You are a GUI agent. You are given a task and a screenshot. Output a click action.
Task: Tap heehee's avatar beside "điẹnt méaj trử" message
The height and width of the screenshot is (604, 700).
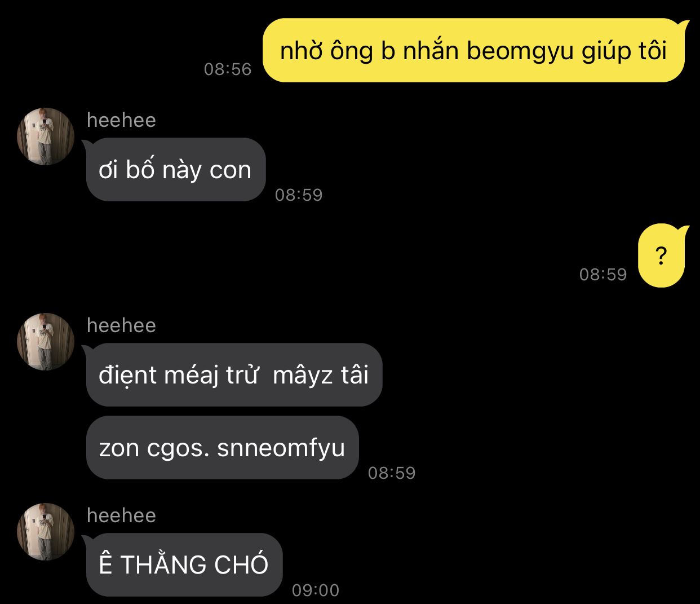45,342
